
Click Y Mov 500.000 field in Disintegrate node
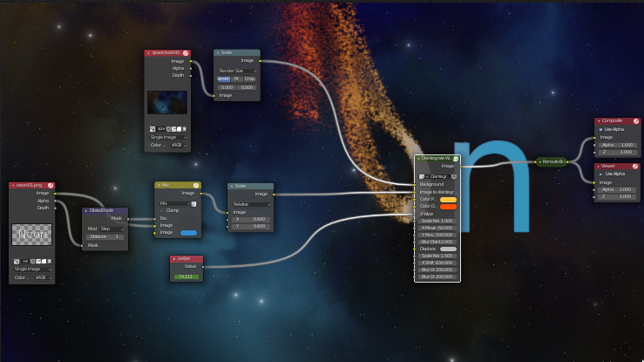(437, 235)
